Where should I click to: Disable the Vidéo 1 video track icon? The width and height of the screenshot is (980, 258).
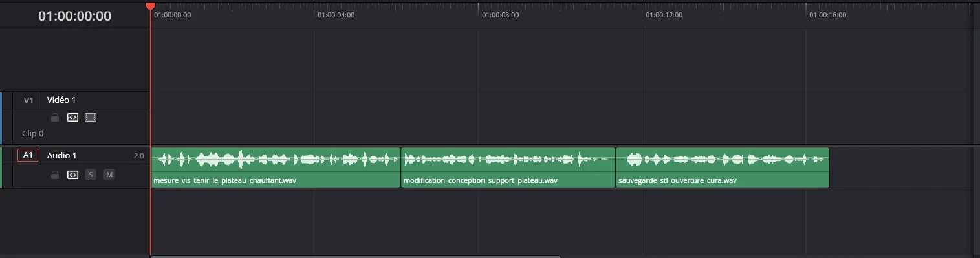click(x=91, y=118)
